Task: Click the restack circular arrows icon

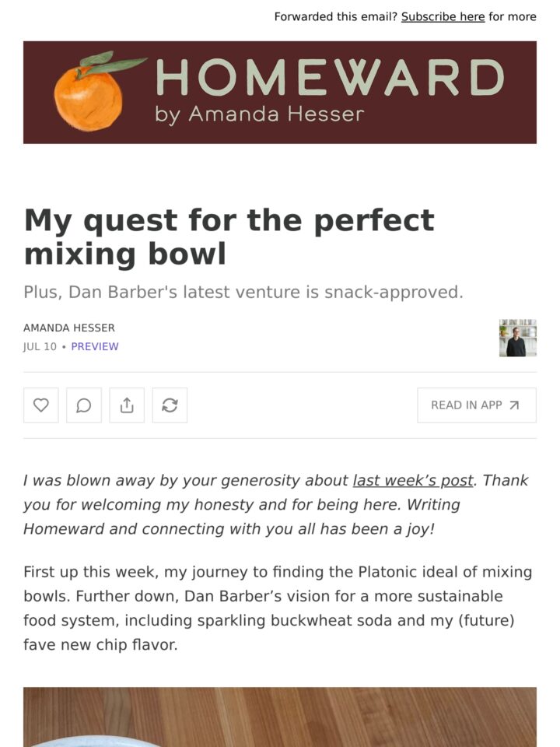Action: tap(170, 405)
